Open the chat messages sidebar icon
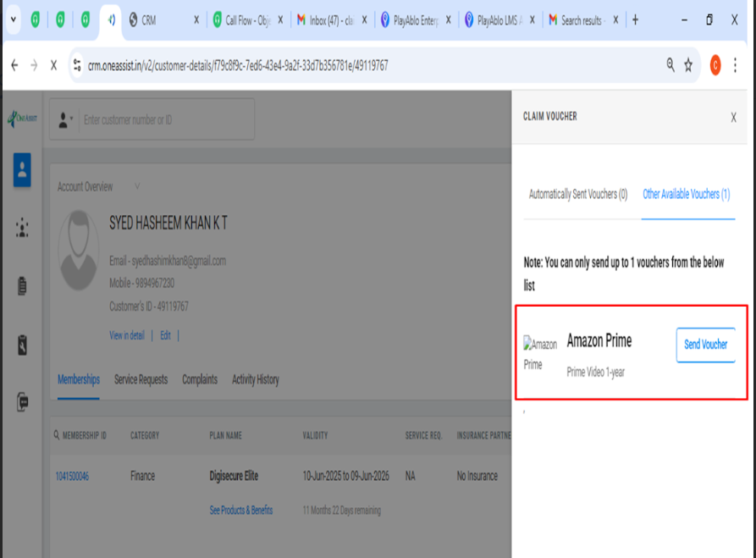Screen dimensions: 756x558 point(22,401)
